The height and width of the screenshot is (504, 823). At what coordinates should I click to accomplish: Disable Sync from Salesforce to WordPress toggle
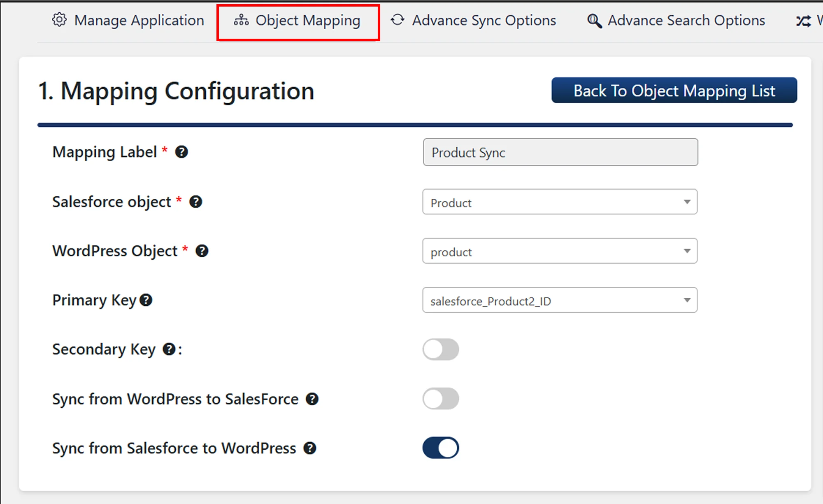[x=440, y=448]
